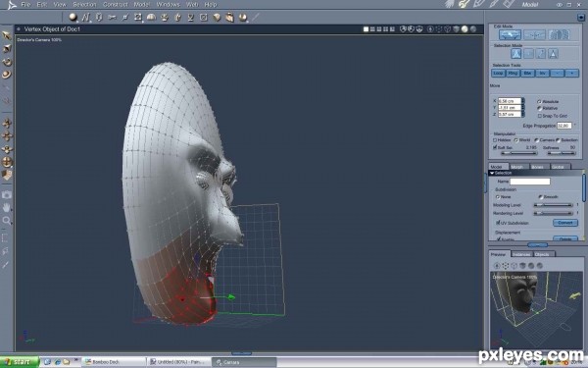This screenshot has height=368, width=588.
Task: Collapse the Selection section
Action: [x=492, y=173]
